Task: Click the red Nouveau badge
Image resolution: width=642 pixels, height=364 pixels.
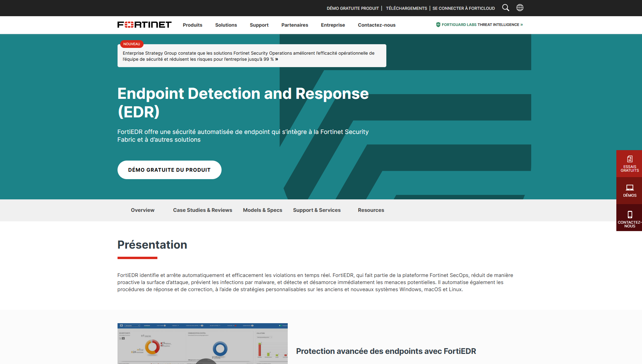Action: click(131, 44)
